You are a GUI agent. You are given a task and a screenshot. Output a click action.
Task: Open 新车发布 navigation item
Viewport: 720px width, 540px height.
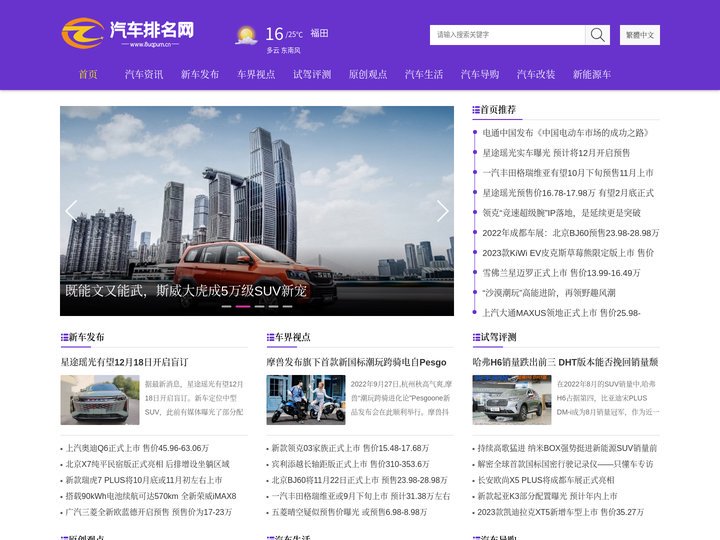[200, 74]
